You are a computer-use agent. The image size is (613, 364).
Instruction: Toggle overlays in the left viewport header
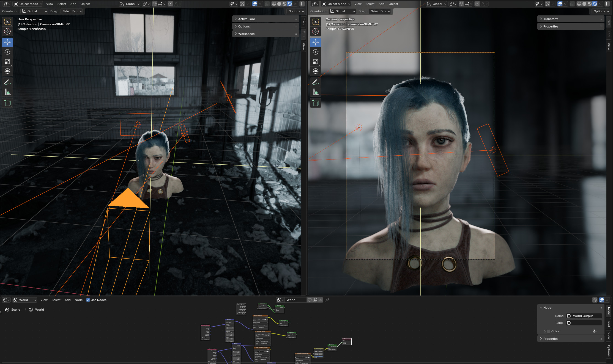coord(255,4)
